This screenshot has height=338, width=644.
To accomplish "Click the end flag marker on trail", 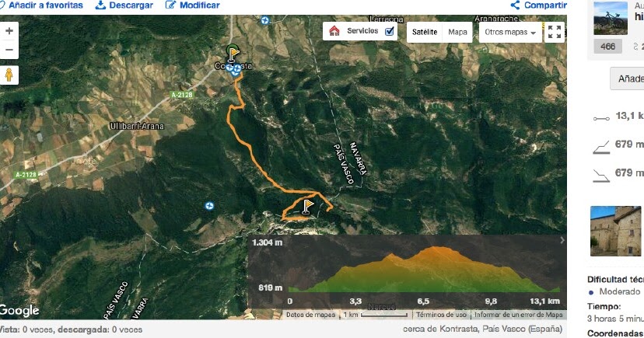I will click(x=308, y=207).
